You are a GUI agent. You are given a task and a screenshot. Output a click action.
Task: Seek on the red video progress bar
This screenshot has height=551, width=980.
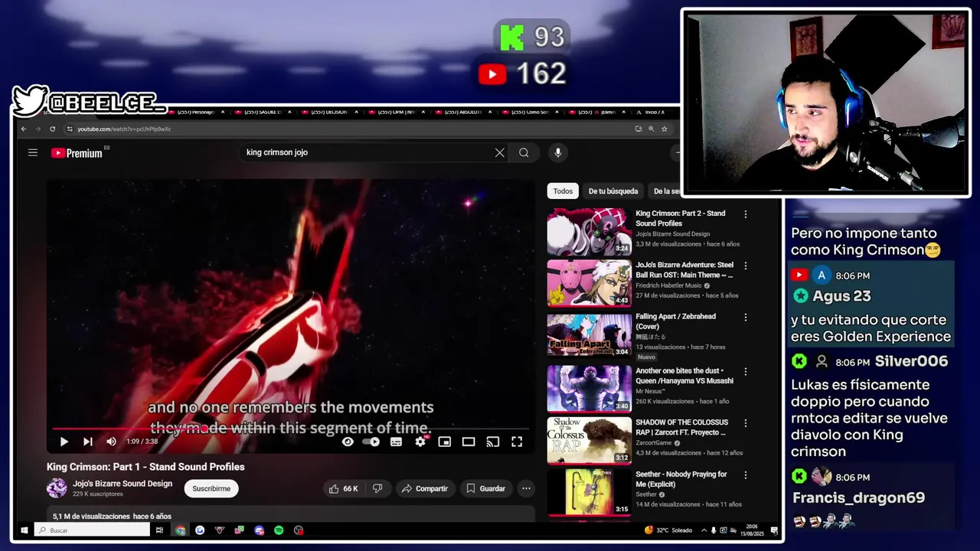[x=291, y=429]
